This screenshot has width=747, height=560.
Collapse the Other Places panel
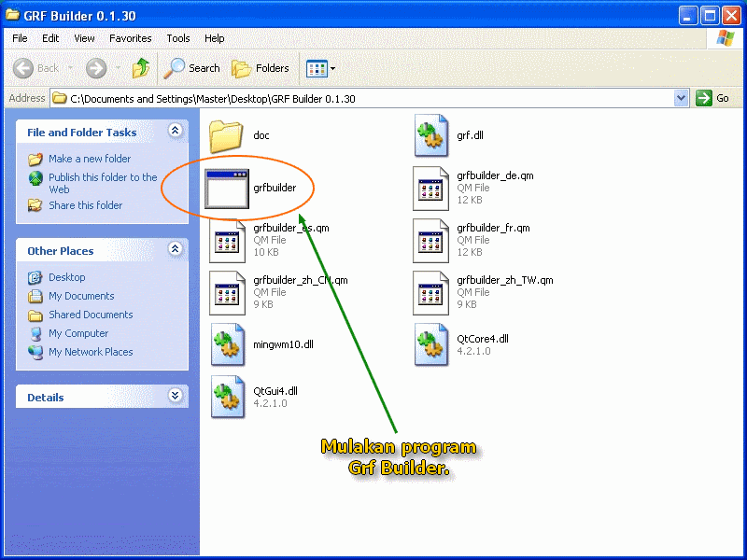pyautogui.click(x=175, y=248)
